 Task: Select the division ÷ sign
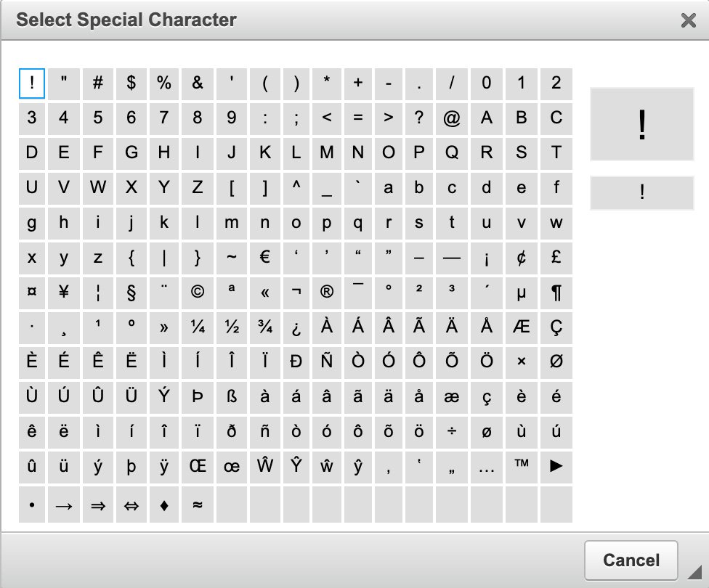coord(451,432)
